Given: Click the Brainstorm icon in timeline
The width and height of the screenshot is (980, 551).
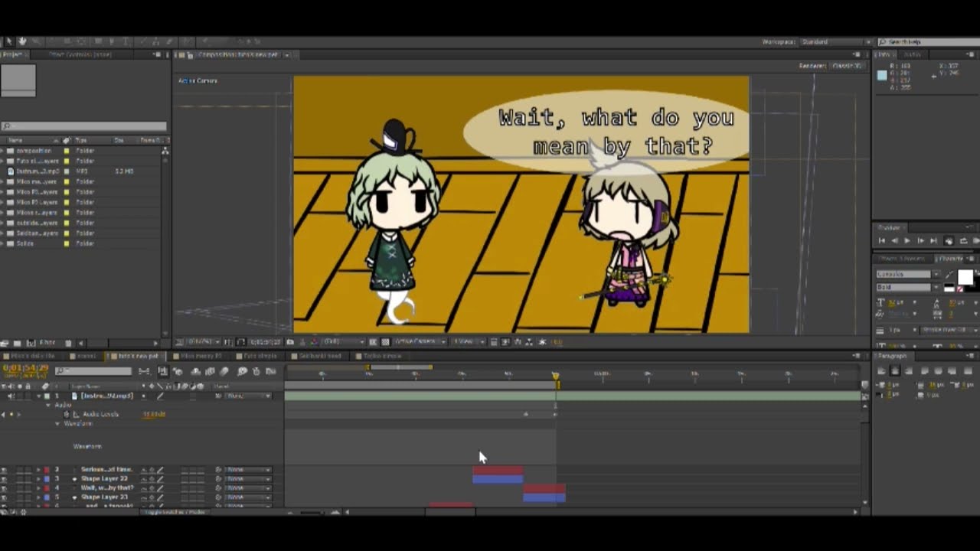Looking at the screenshot, I should pyautogui.click(x=242, y=371).
